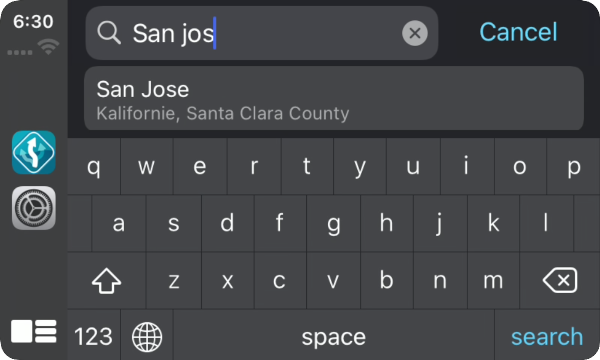Image resolution: width=600 pixels, height=360 pixels.
Task: Tap the space bar key
Action: (x=334, y=336)
